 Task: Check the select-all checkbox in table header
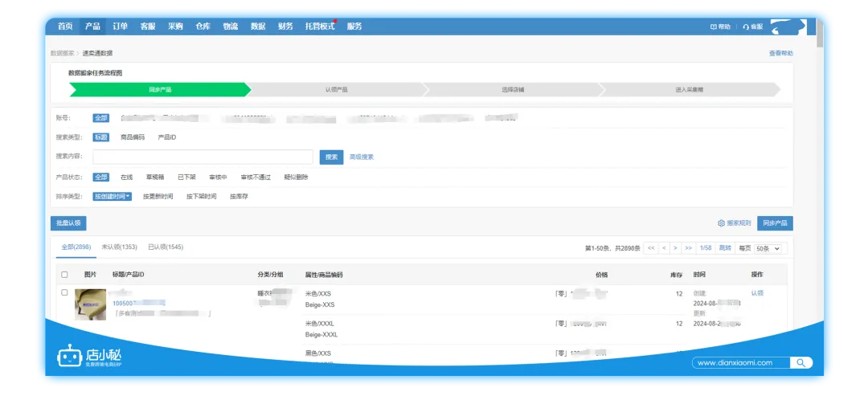pyautogui.click(x=65, y=275)
